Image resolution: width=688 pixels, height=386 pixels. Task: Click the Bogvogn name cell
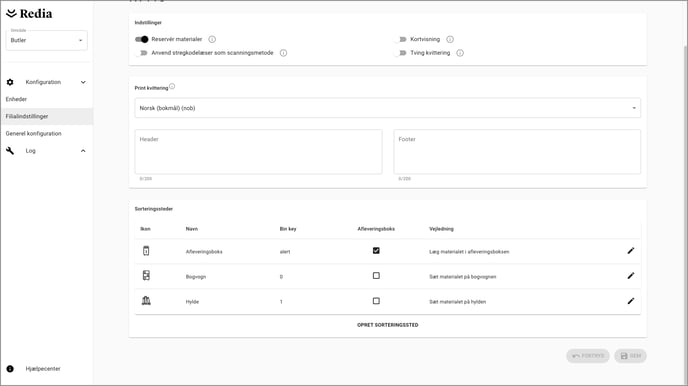196,277
